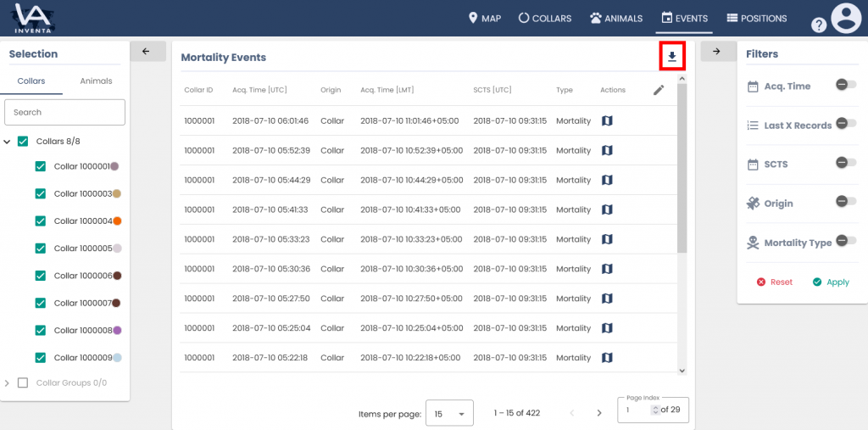Image resolution: width=868 pixels, height=430 pixels.
Task: Click the collar Search input field
Action: (64, 112)
